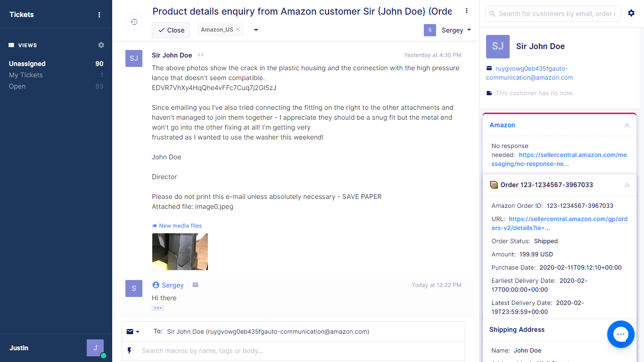
Task: Open the Views settings gear
Action: [101, 45]
